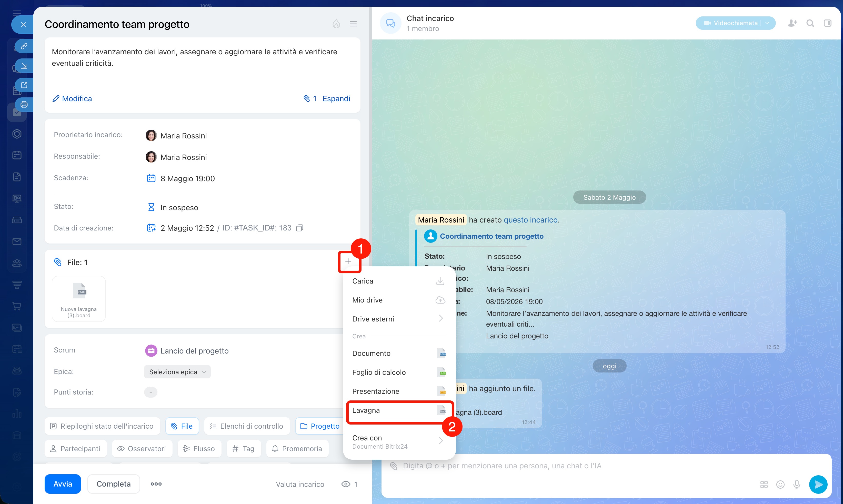Viewport: 843px width, 504px height.
Task: Click the Maria Rossini owner name
Action: point(183,136)
